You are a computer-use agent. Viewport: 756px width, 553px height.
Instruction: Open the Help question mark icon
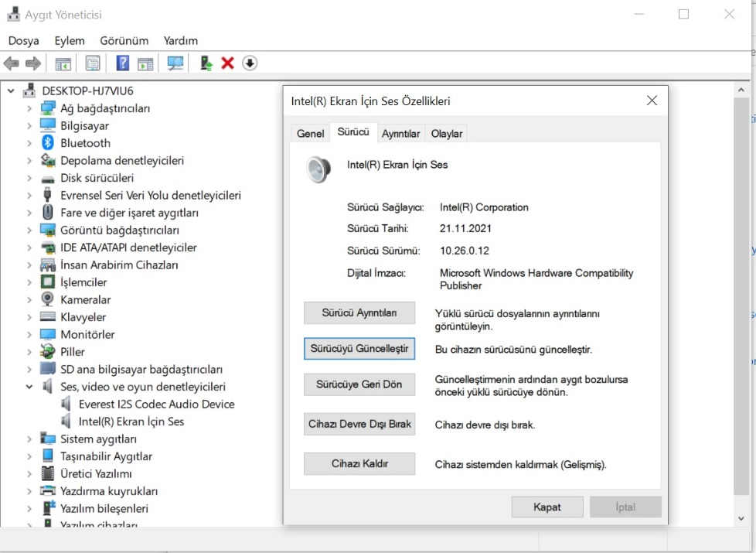pyautogui.click(x=122, y=63)
